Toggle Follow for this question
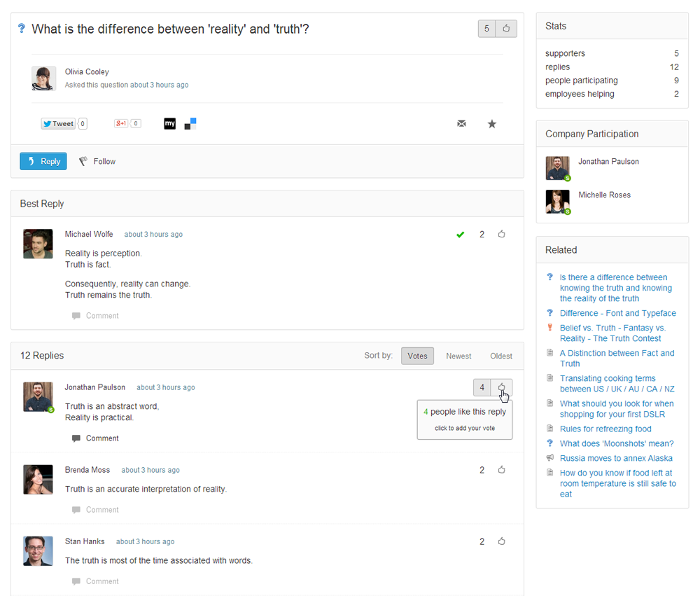 pos(97,162)
